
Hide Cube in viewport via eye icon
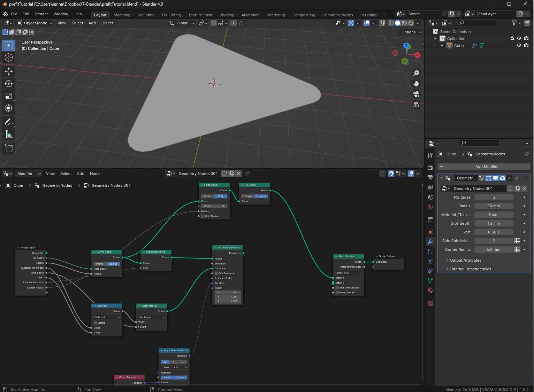[519, 45]
